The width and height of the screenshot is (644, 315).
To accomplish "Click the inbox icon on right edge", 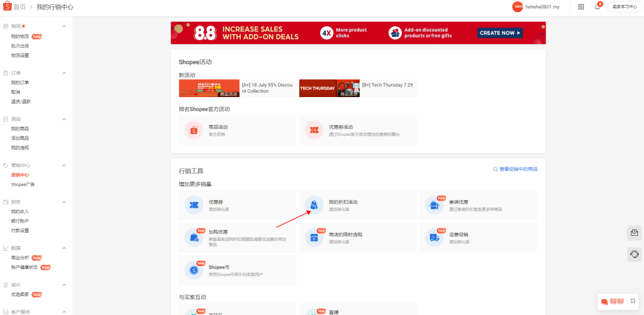I will click(634, 233).
